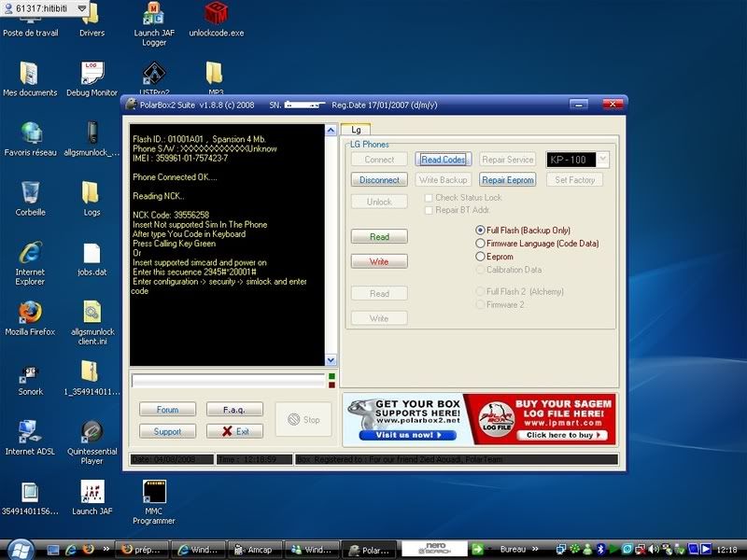Viewport: 747px width, 560px height.
Task: Open allgsmunlock client.ini file icon
Action: click(x=92, y=323)
